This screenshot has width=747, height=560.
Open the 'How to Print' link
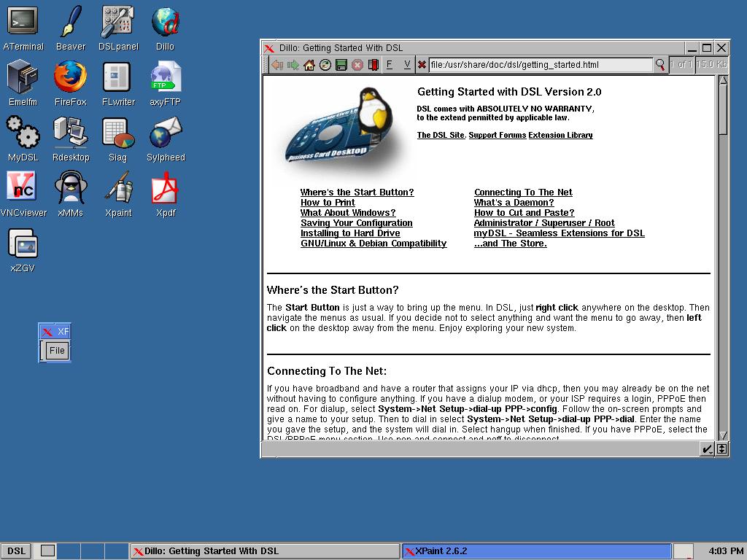point(328,203)
